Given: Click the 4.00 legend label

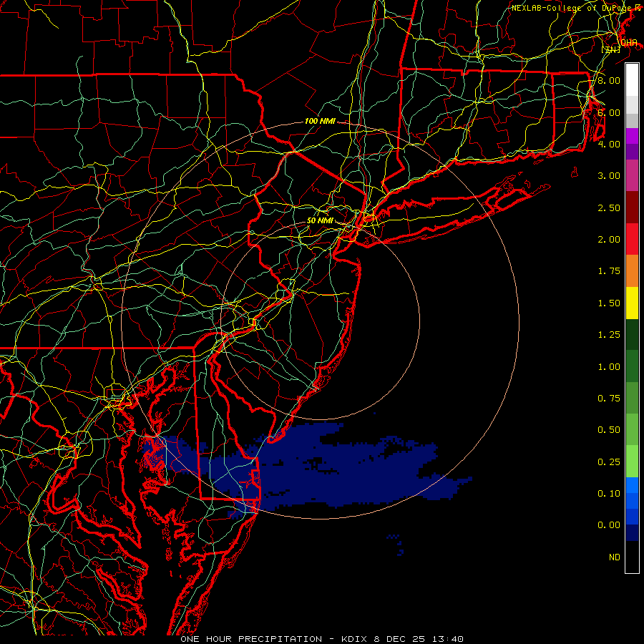Looking at the screenshot, I should point(609,144).
